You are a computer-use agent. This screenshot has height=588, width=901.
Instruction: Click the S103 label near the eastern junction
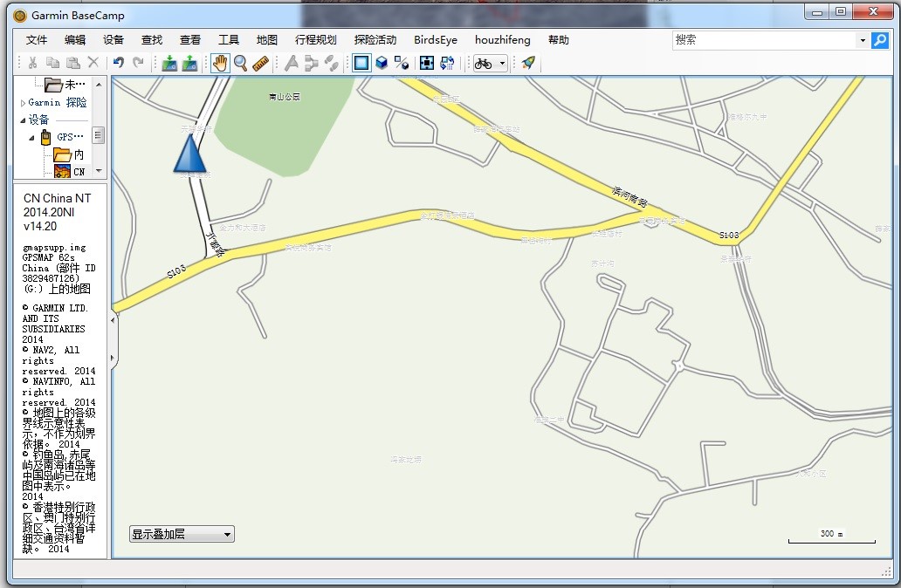(729, 235)
